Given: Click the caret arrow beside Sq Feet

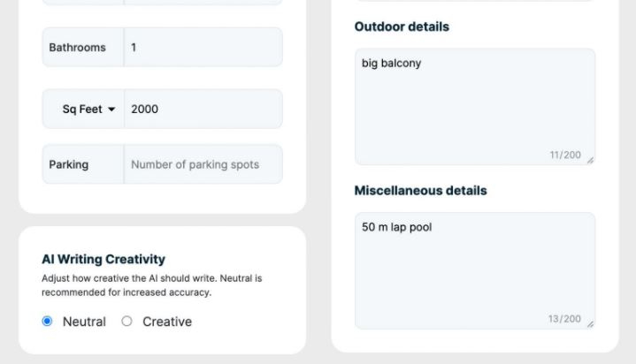Looking at the screenshot, I should (x=111, y=110).
